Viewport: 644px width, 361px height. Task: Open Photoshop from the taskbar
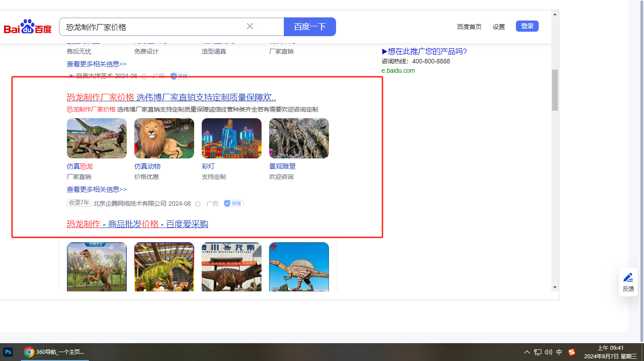click(8, 352)
